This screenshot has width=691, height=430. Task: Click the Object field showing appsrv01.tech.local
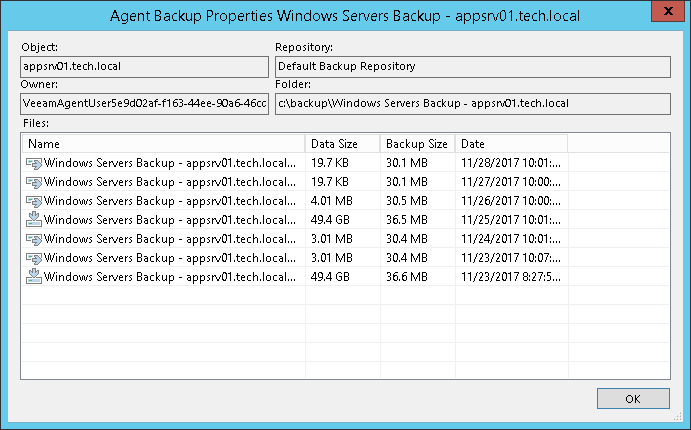point(144,67)
